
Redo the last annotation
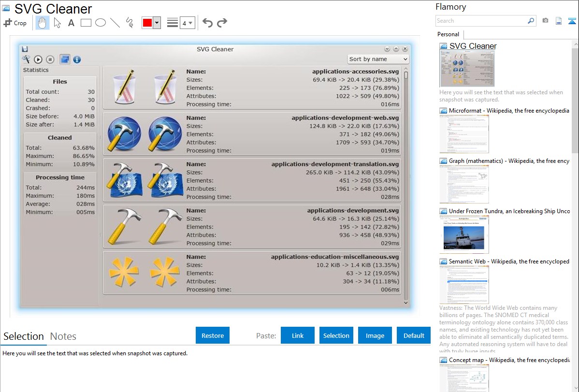point(222,23)
